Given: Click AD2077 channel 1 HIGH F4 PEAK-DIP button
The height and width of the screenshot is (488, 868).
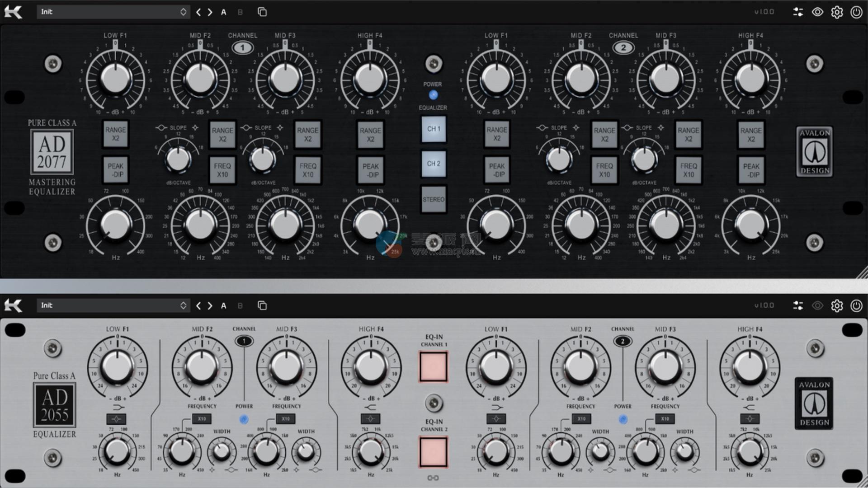Looking at the screenshot, I should (371, 170).
